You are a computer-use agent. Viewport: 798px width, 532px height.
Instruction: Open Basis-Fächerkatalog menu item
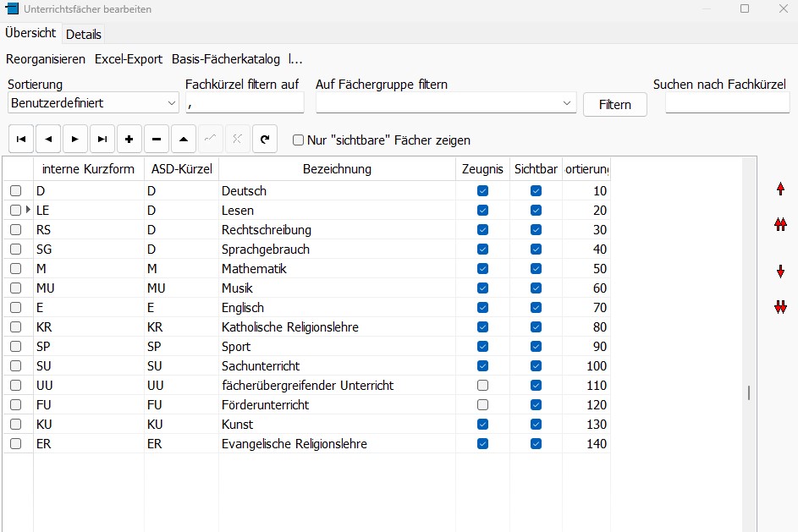[x=226, y=59]
